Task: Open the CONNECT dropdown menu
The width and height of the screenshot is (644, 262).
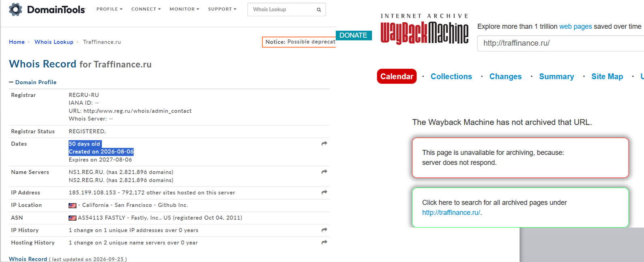Action: pyautogui.click(x=146, y=9)
